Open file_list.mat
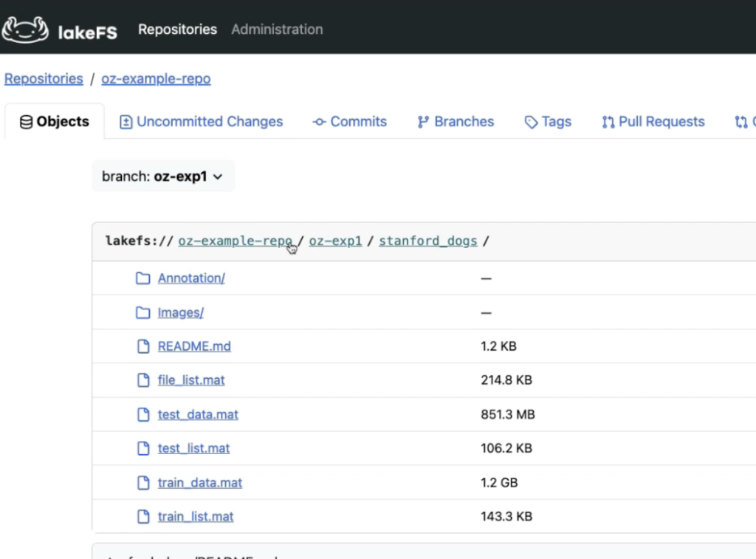 pyautogui.click(x=191, y=380)
